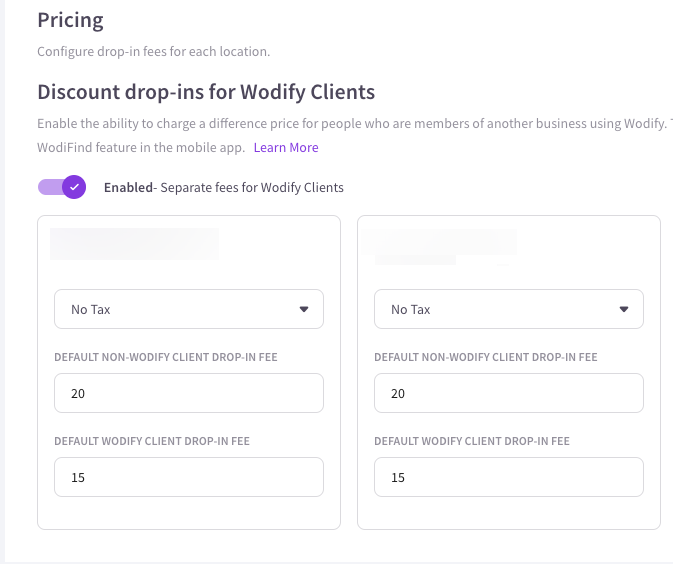Click the caret arrow in the right tax dropdown
The image size is (673, 564).
(x=624, y=310)
